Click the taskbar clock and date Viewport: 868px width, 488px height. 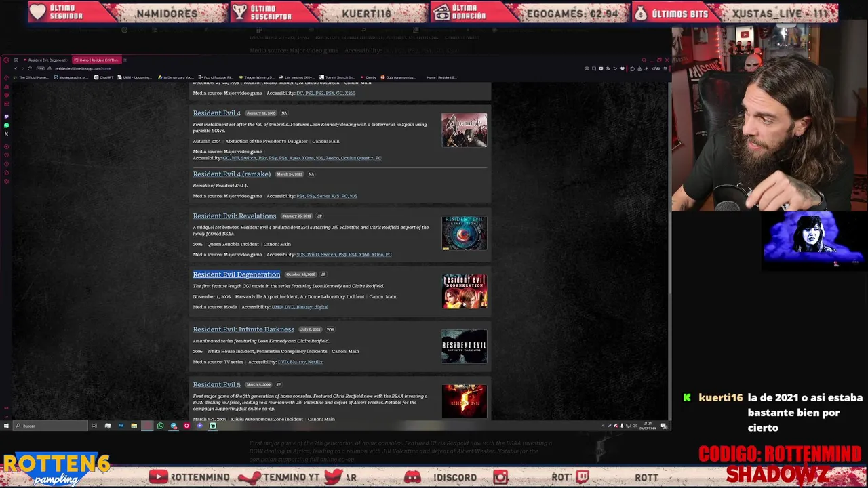point(648,426)
